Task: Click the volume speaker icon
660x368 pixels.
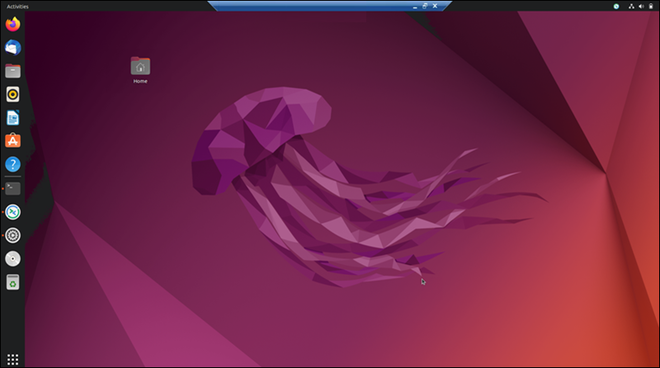Action: click(x=641, y=6)
